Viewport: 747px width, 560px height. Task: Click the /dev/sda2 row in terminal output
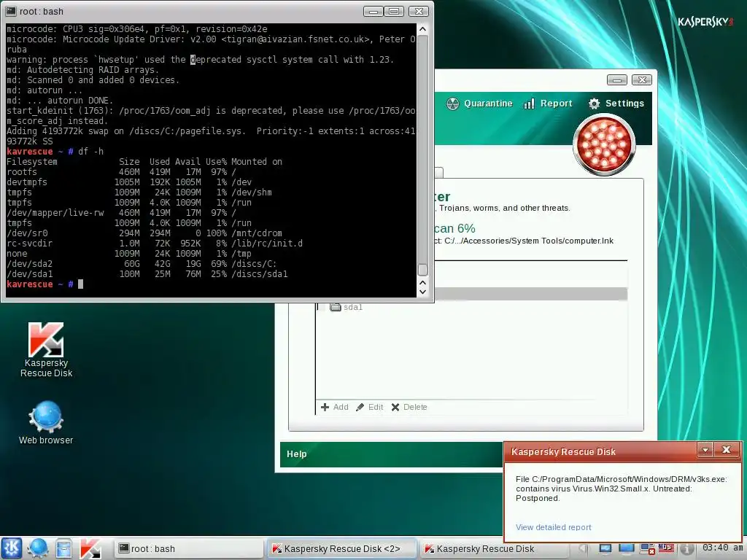pyautogui.click(x=142, y=264)
